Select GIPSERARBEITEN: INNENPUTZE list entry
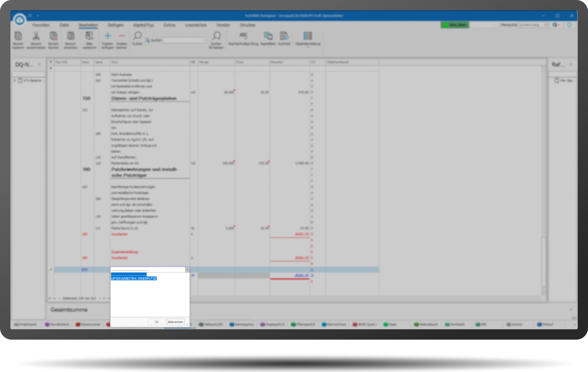Screen dimensions: 588x372 tap(133, 279)
